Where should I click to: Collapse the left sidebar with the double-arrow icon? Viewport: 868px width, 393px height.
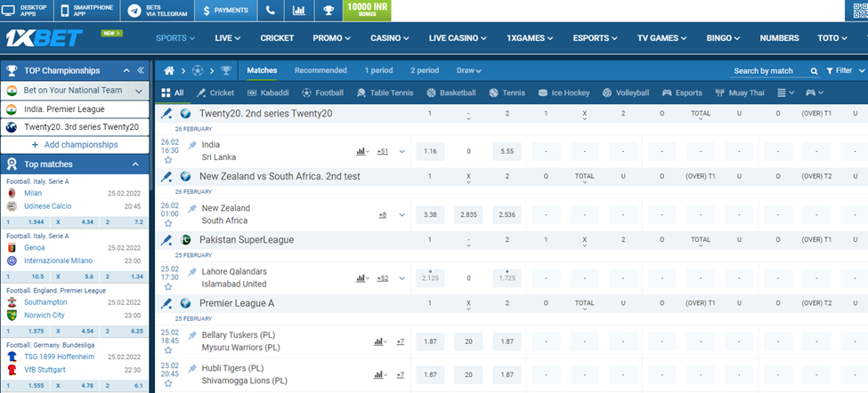tap(140, 70)
